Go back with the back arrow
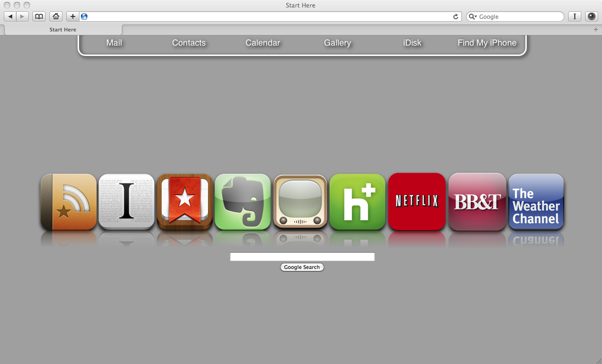 point(10,16)
